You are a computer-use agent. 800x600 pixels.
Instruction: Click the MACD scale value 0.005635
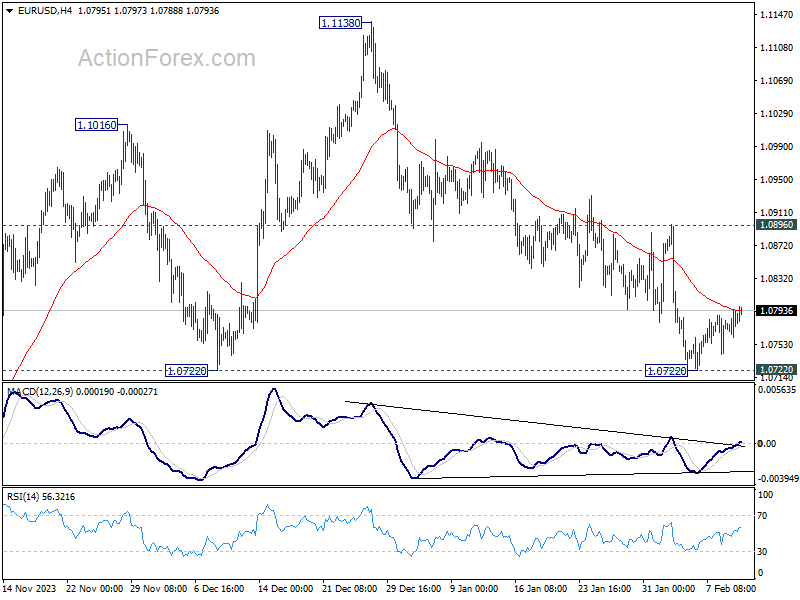(777, 390)
